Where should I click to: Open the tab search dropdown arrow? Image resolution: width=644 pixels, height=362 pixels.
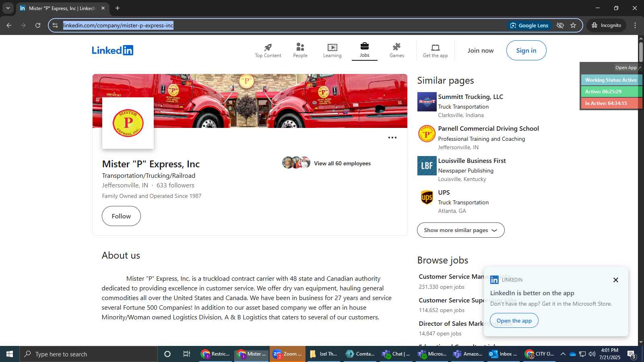(x=8, y=8)
